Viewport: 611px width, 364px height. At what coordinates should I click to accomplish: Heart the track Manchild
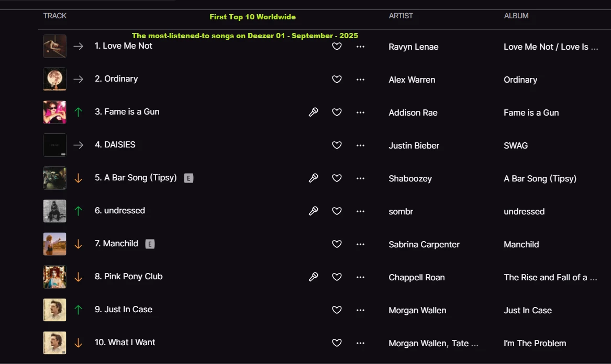tap(337, 244)
